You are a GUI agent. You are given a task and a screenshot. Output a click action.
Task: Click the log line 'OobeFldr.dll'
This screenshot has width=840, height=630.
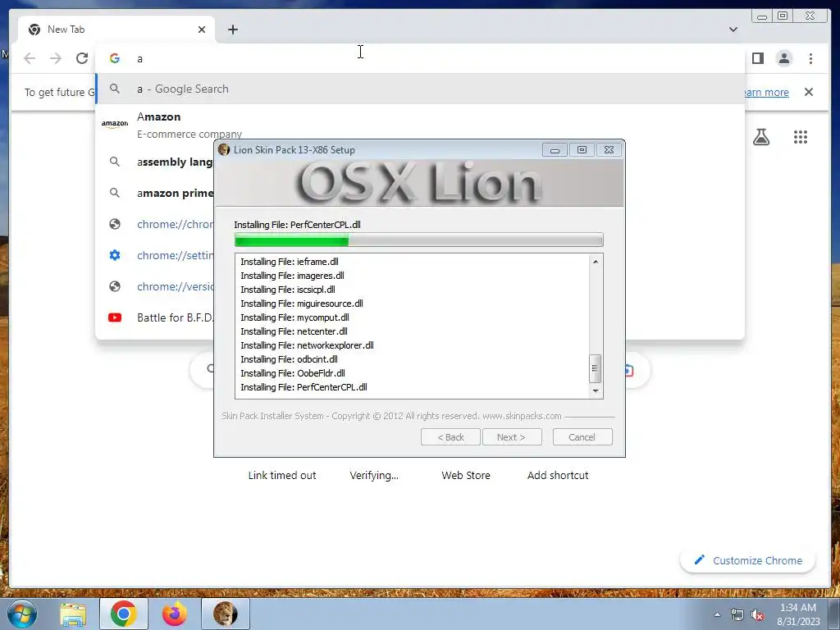[293, 373]
